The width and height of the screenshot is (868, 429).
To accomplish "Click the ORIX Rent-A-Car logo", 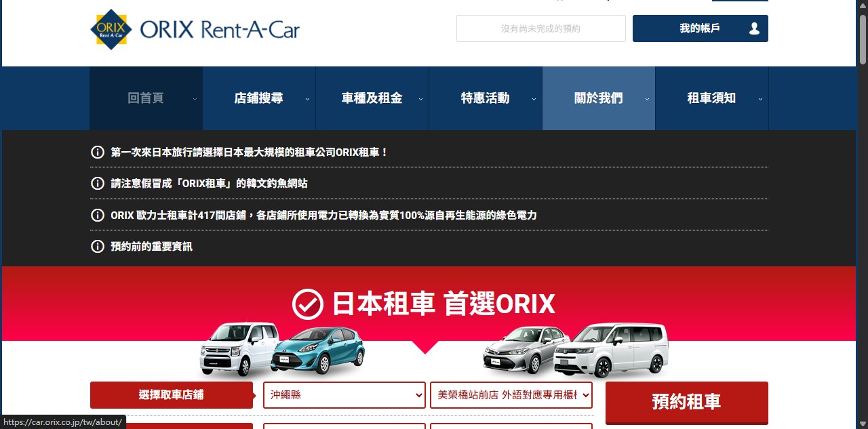I will [x=195, y=30].
